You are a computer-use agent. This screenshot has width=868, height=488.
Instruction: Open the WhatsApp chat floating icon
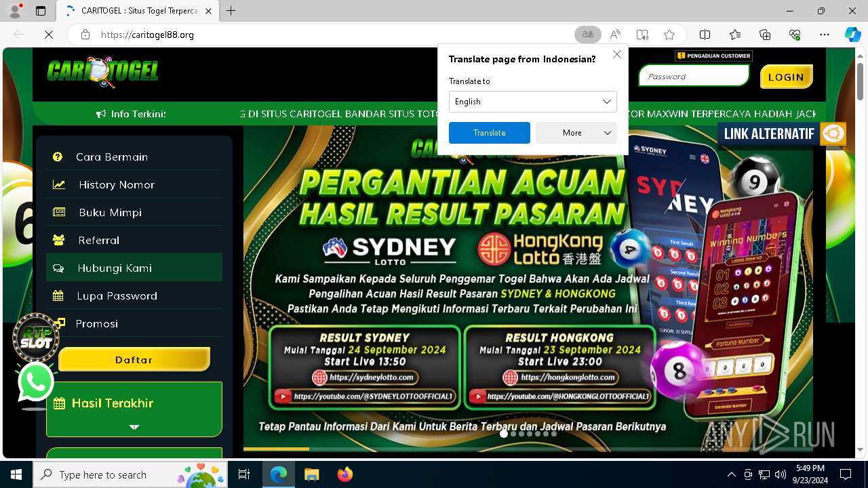pos(35,382)
